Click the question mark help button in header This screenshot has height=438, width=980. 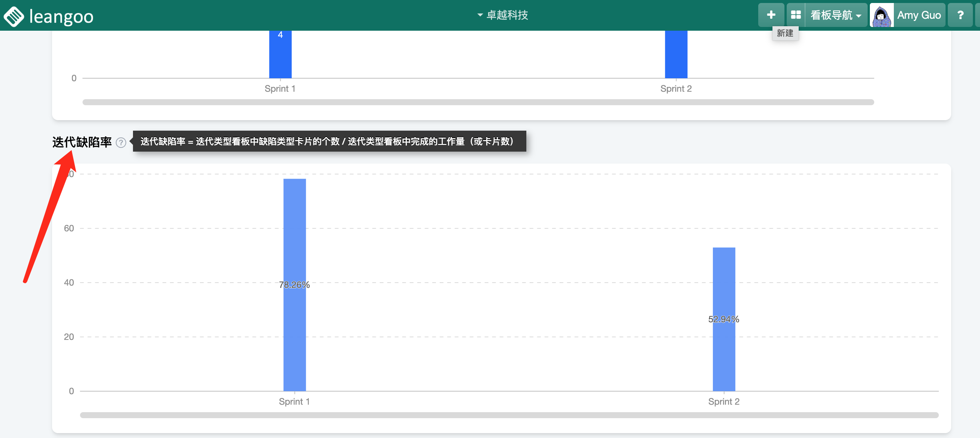[x=960, y=15]
